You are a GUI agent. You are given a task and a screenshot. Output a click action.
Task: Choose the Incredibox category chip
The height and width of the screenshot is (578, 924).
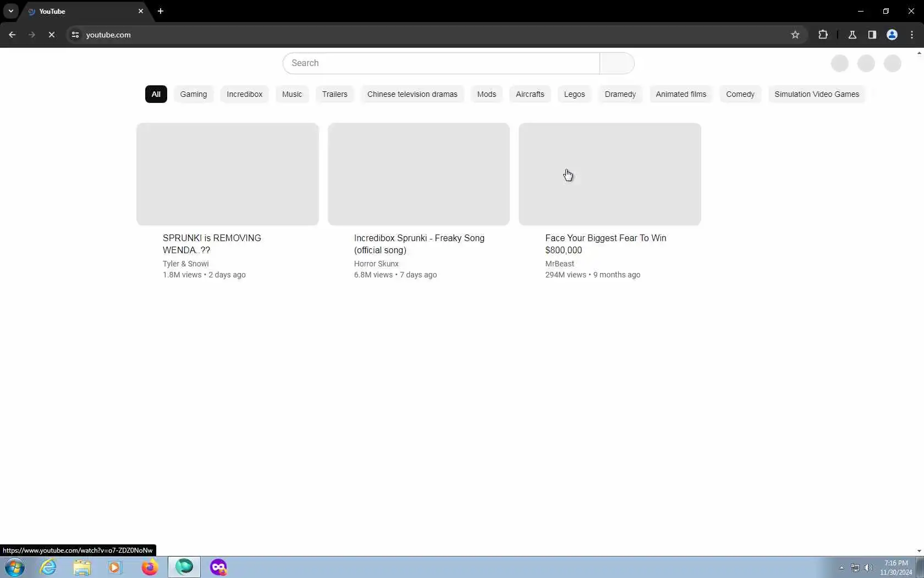(245, 94)
